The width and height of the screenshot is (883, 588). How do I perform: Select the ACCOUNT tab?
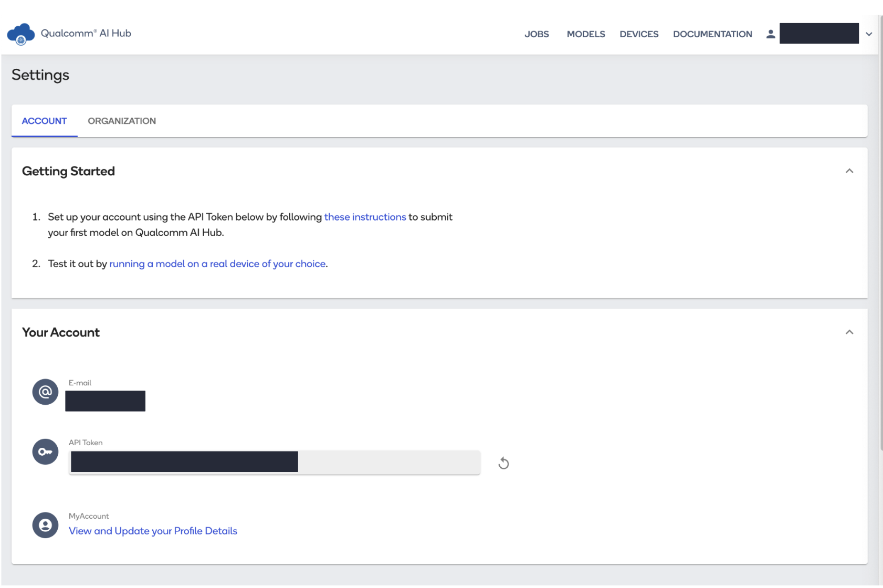(44, 121)
